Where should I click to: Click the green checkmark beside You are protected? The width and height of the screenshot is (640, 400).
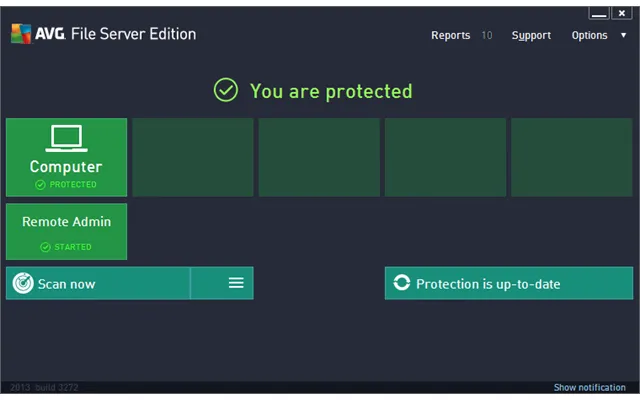coord(226,90)
